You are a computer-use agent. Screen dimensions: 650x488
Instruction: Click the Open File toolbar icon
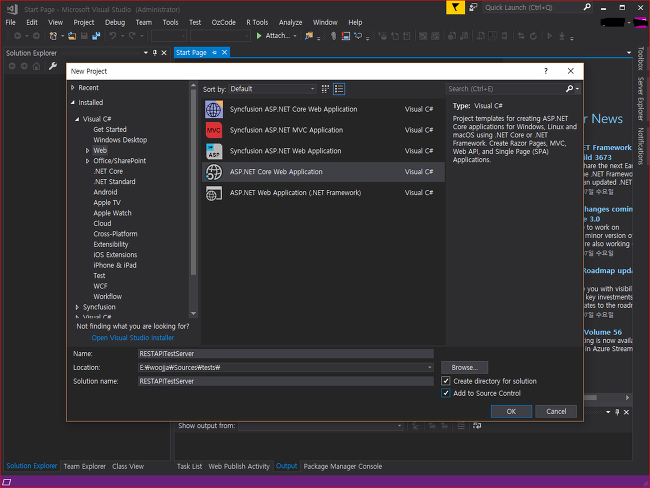[x=72, y=36]
